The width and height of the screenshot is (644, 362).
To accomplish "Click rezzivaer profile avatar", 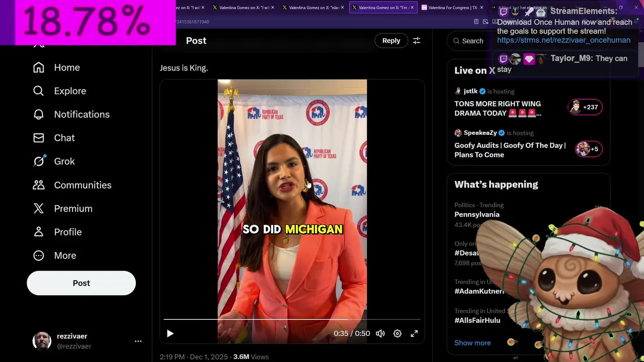I will coord(42,341).
